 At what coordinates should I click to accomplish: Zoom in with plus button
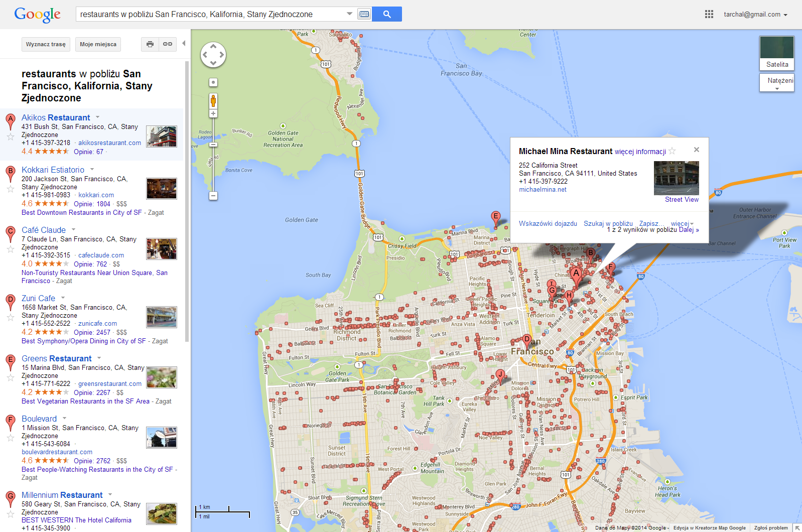[x=213, y=114]
